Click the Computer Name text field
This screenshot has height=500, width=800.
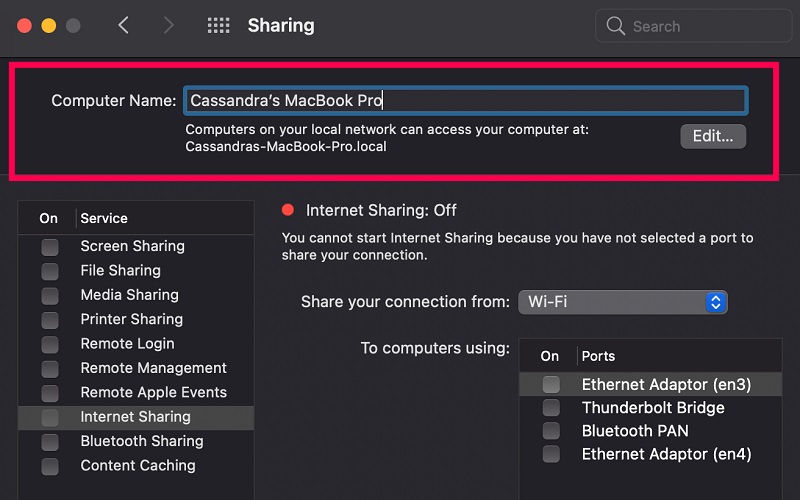[x=465, y=100]
